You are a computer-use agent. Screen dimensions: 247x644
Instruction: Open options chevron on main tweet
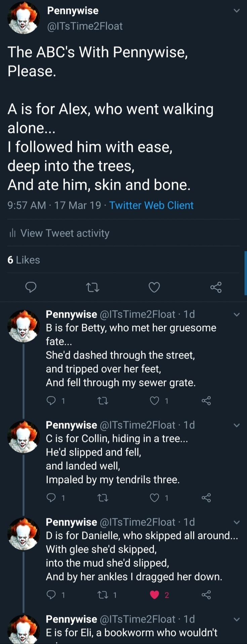237,11
